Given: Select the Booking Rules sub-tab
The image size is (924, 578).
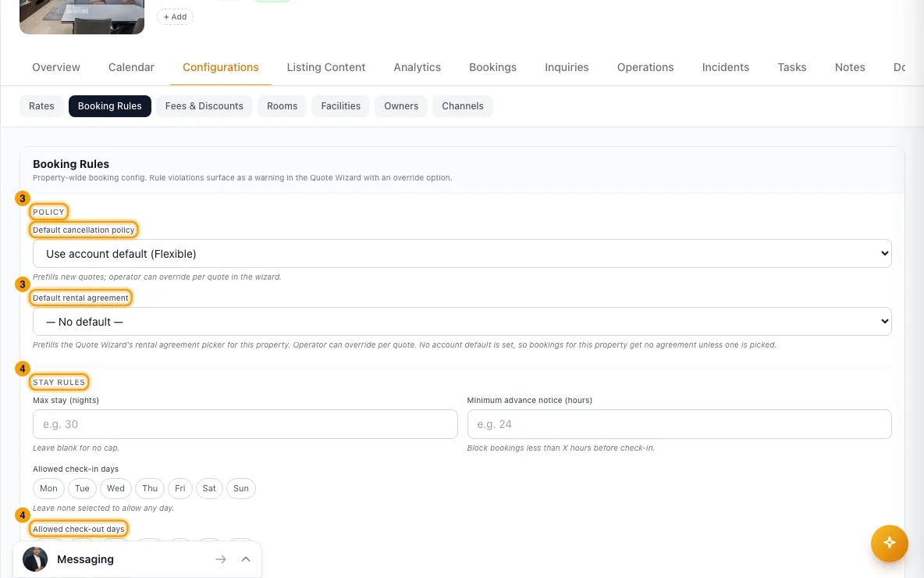Looking at the screenshot, I should (x=109, y=106).
